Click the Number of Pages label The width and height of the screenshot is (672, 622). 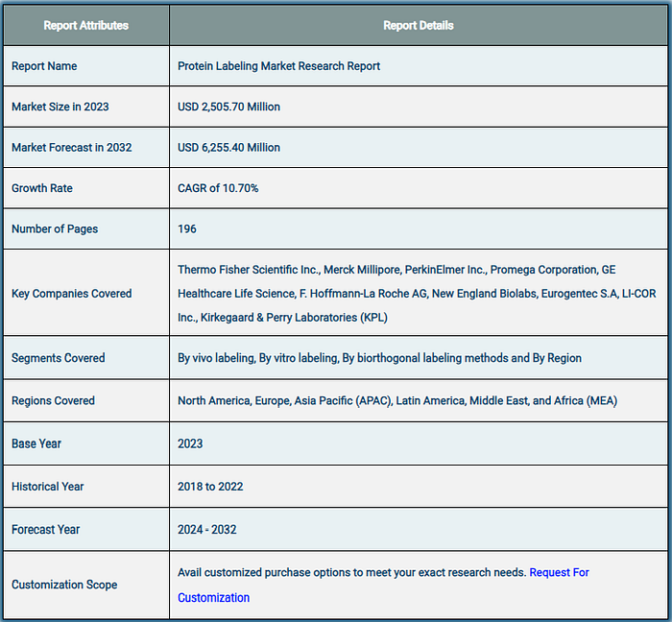(x=55, y=228)
